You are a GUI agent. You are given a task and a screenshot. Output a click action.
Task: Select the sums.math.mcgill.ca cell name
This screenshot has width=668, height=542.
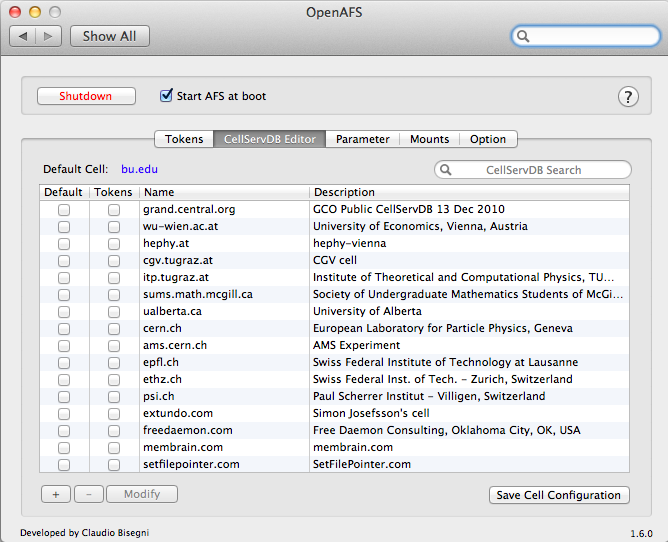(x=198, y=294)
